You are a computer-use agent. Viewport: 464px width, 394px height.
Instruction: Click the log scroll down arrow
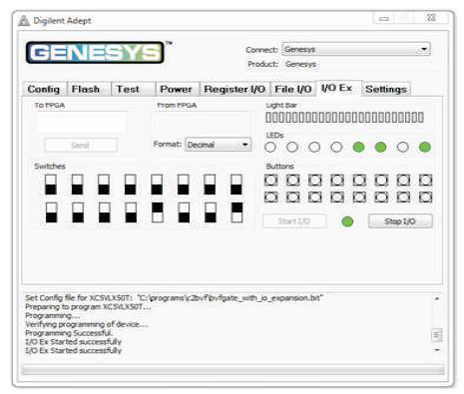437,350
